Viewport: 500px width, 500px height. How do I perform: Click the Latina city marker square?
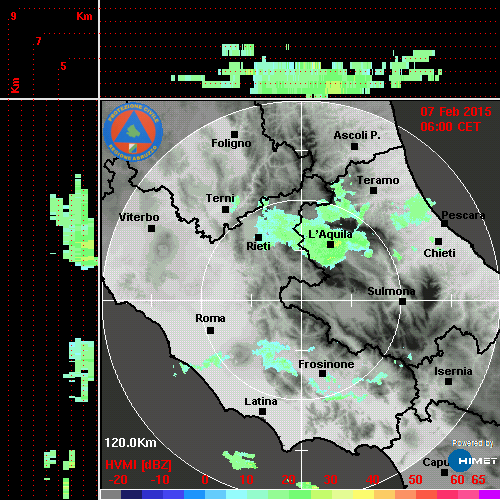[263, 412]
